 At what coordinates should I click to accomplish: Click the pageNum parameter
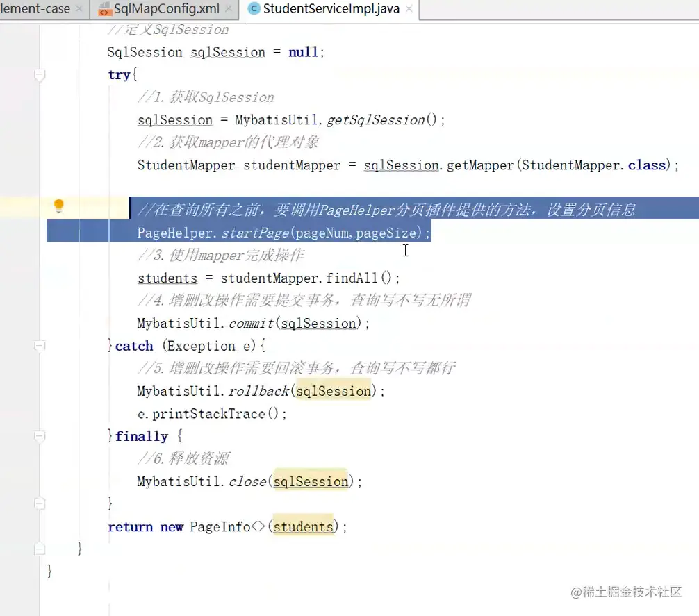322,233
